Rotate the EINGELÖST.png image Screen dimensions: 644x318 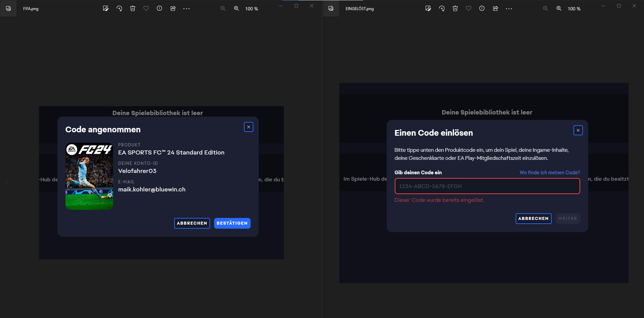[442, 9]
